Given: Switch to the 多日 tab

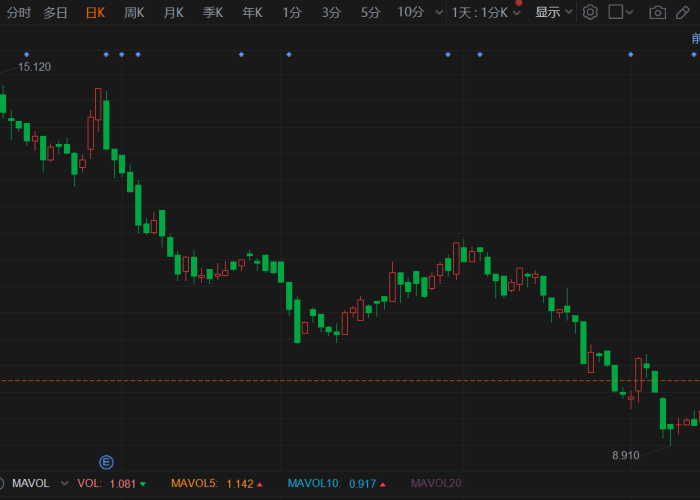Looking at the screenshot, I should [55, 13].
